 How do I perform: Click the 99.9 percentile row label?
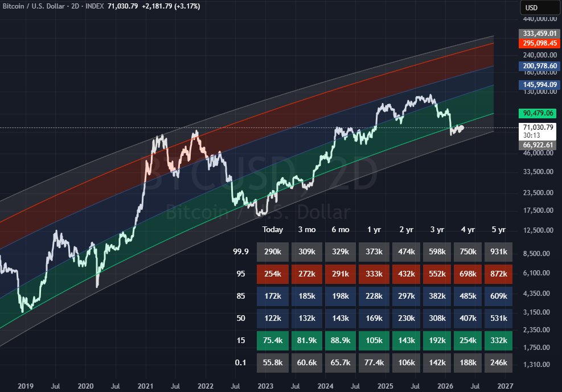[240, 251]
